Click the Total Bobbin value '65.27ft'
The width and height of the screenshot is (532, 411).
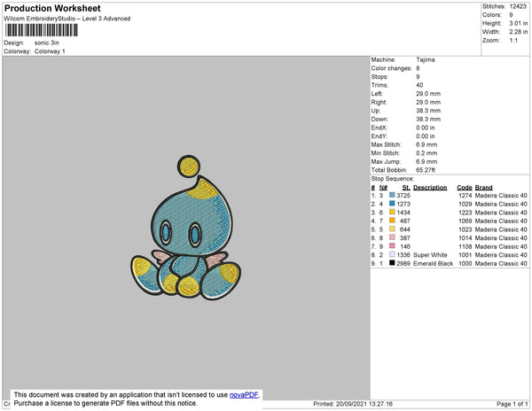click(x=426, y=170)
